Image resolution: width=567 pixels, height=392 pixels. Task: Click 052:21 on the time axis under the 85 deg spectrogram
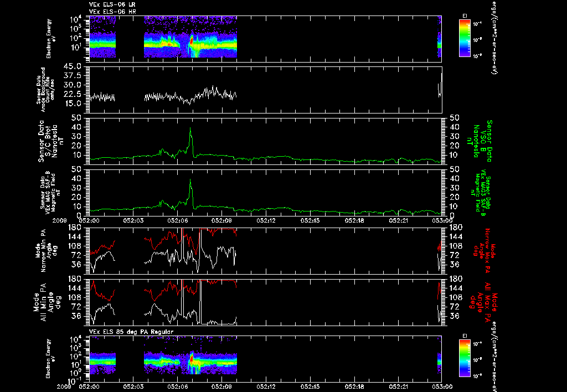[x=398, y=386]
